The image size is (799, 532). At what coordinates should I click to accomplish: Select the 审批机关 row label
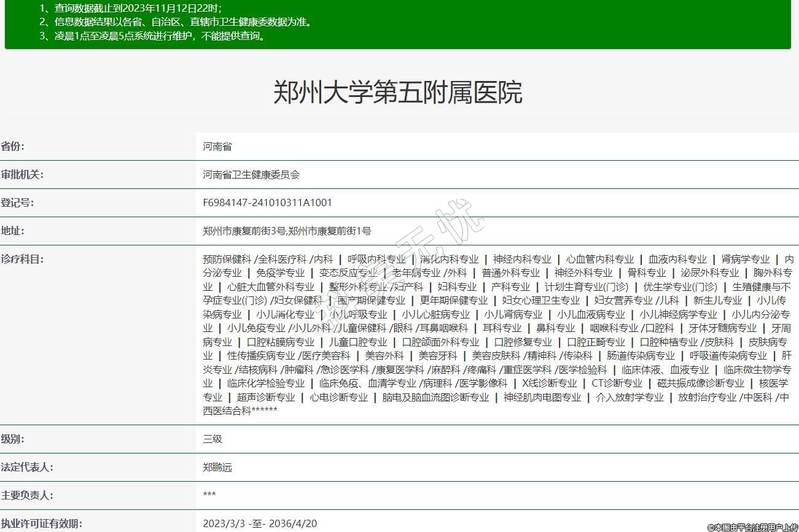click(x=22, y=175)
